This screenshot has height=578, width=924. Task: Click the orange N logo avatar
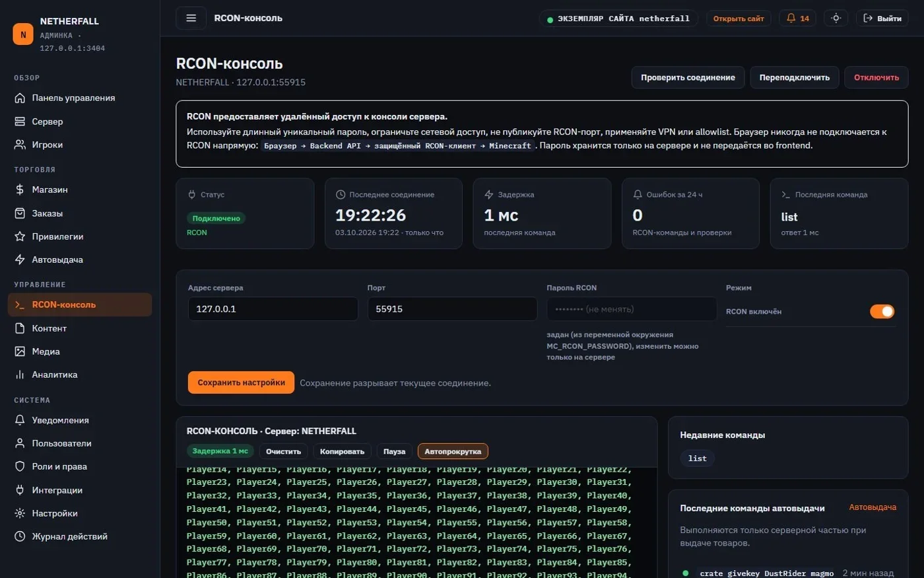pyautogui.click(x=23, y=34)
